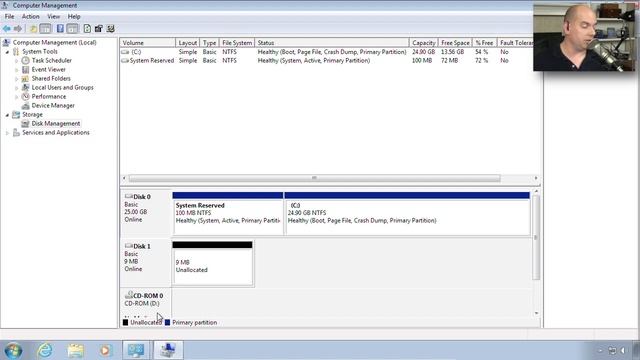Screen dimensions: 640x360
Task: Toggle the Show/Hide Console Tree toolbar icon
Action: point(45,29)
